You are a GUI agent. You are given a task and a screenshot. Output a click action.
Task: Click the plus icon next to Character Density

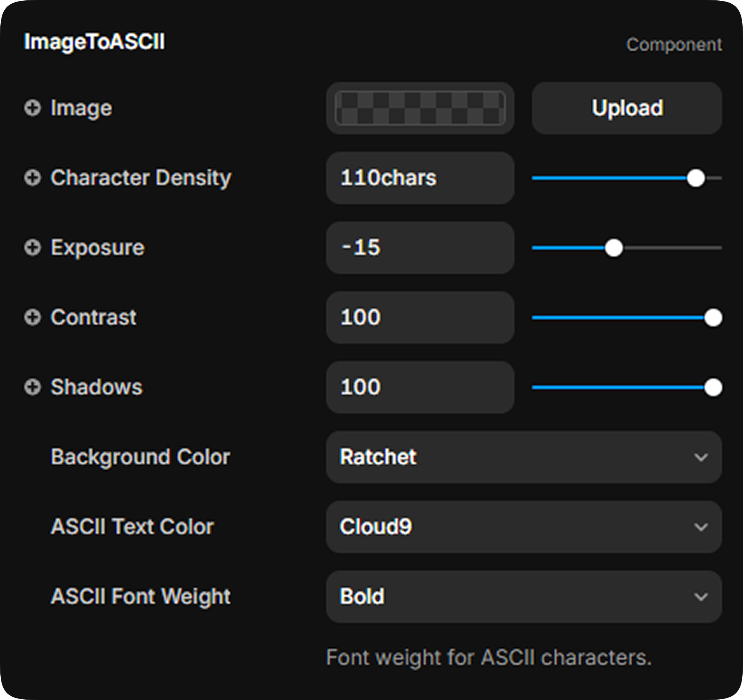point(33,178)
